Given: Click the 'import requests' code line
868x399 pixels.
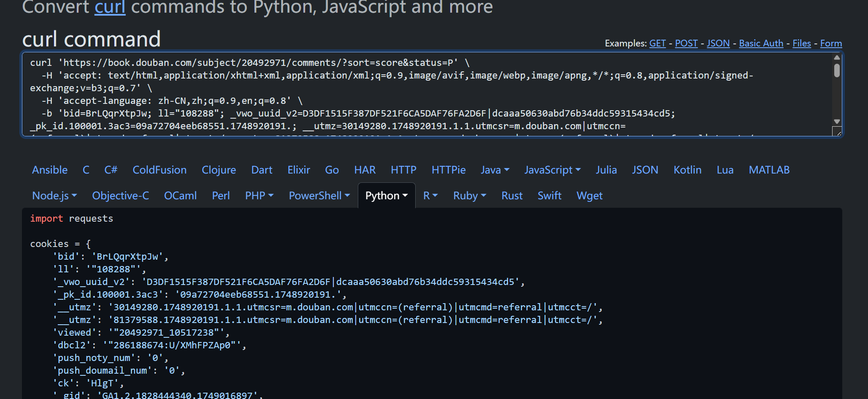Looking at the screenshot, I should (72, 218).
